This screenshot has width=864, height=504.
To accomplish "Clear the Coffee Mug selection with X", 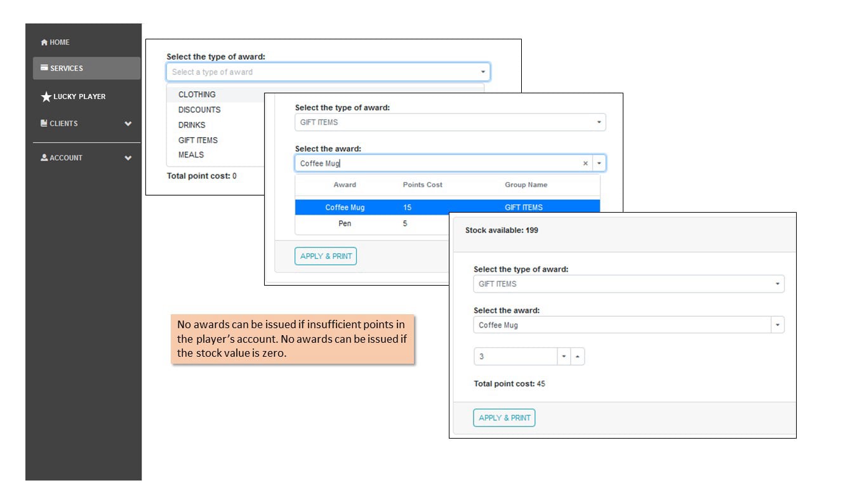I will [585, 163].
